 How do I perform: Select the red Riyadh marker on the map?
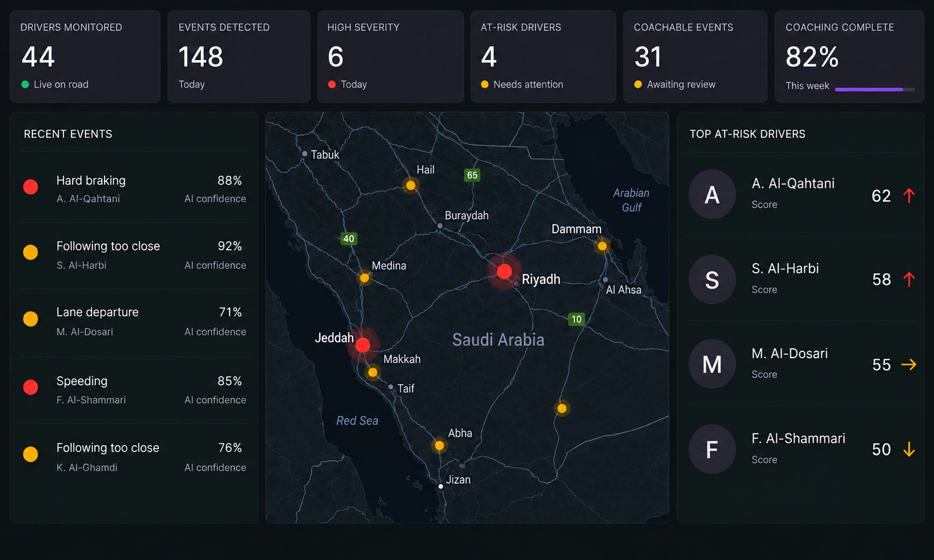[504, 271]
